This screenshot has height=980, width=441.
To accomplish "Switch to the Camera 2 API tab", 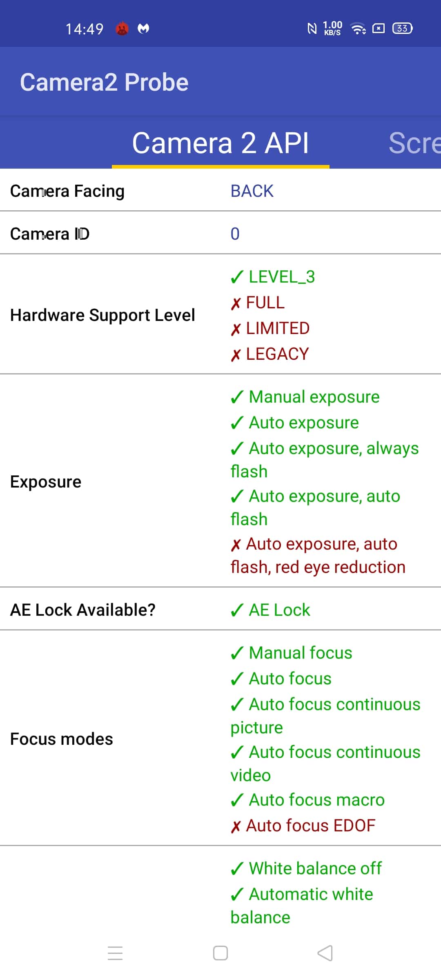I will tap(220, 143).
